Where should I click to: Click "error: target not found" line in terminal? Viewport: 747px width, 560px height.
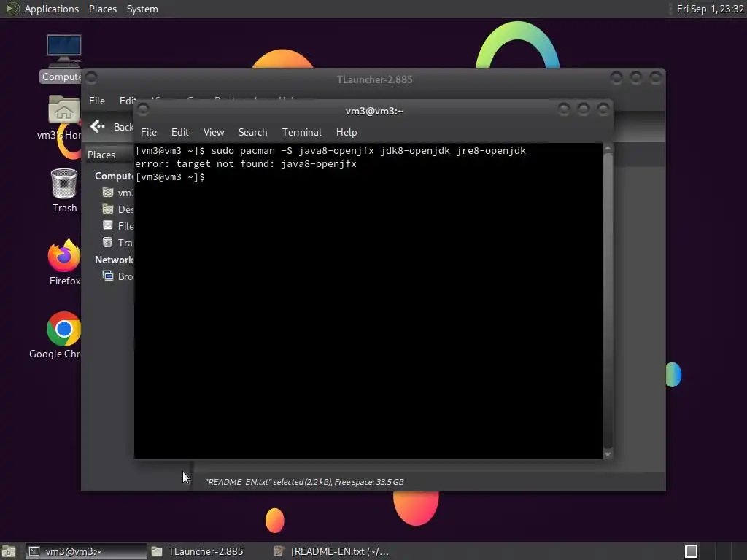(x=246, y=164)
